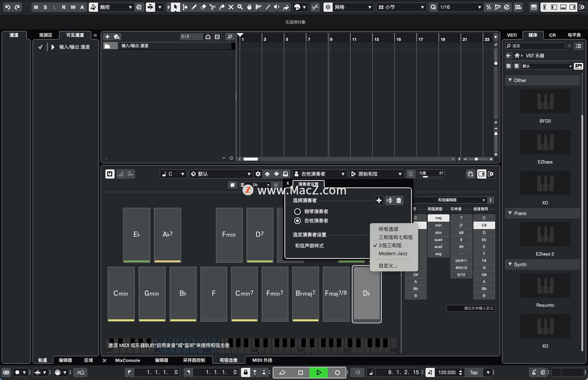Click the Cmin7 chord pad

tap(244, 294)
